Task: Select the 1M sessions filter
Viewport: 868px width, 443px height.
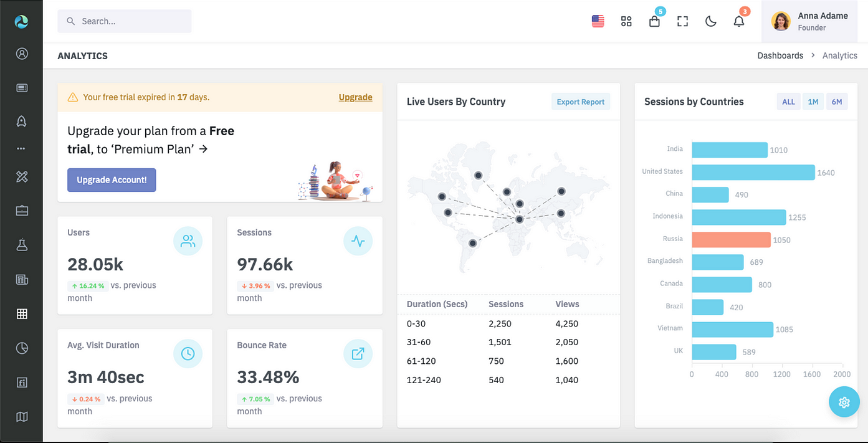Action: pos(813,102)
